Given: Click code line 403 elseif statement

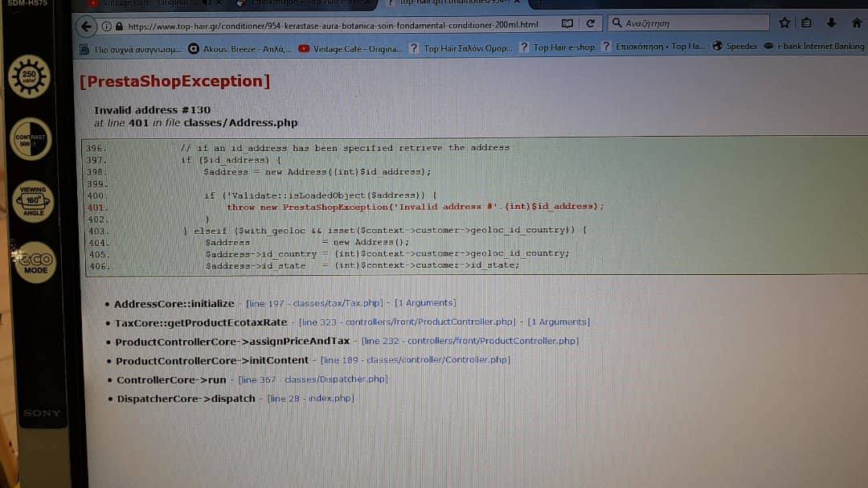Looking at the screenshot, I should (x=384, y=230).
